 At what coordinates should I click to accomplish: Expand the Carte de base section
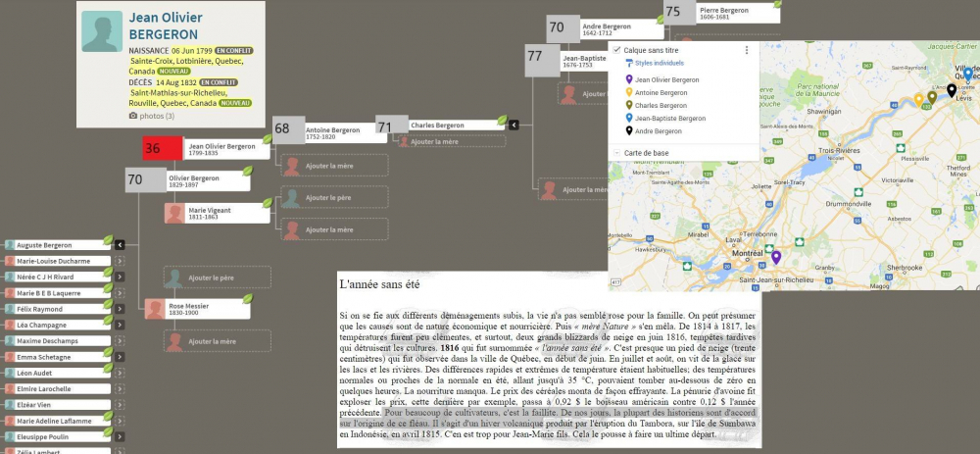tap(616, 152)
